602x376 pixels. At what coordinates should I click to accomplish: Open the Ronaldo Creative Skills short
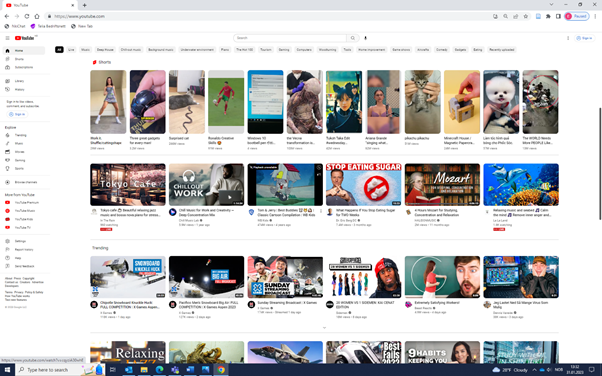pos(226,102)
